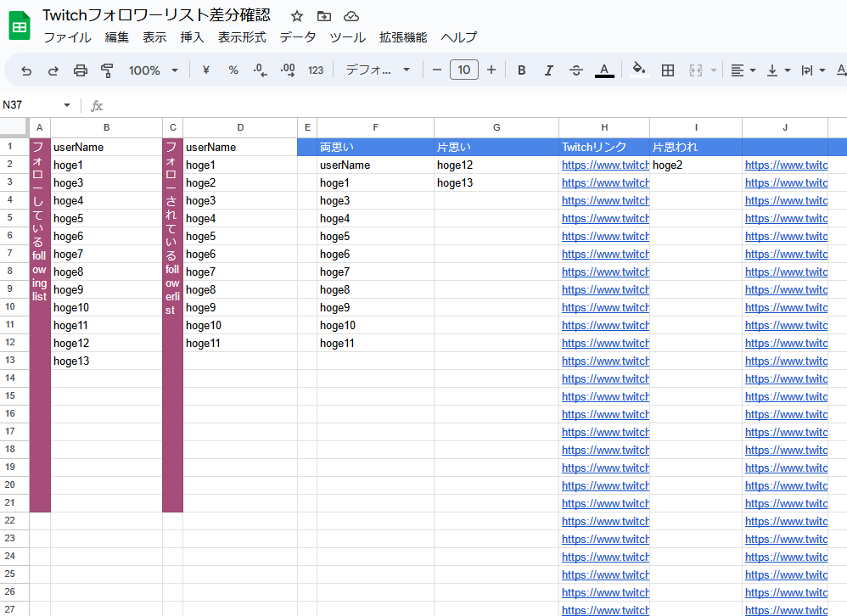
Task: Toggle italic text formatting
Action: [548, 70]
